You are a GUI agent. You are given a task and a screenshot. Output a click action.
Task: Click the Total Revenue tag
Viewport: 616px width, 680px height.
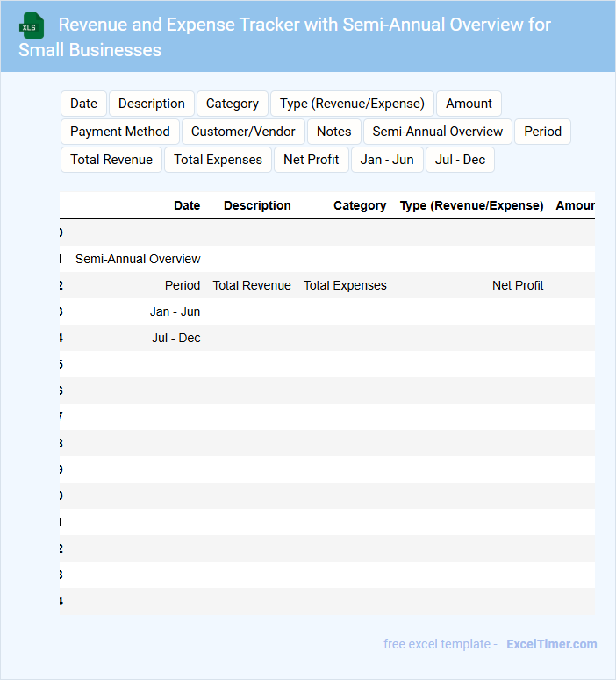pos(111,160)
